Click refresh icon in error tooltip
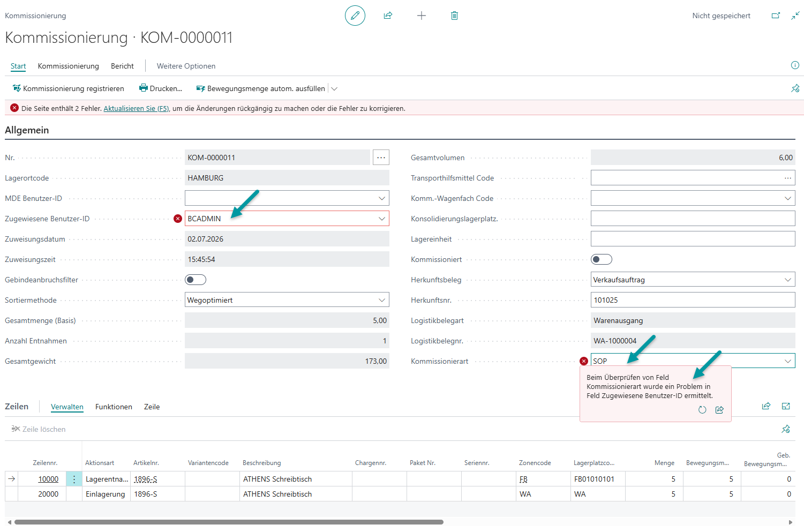The height and width of the screenshot is (532, 804). pyautogui.click(x=702, y=410)
